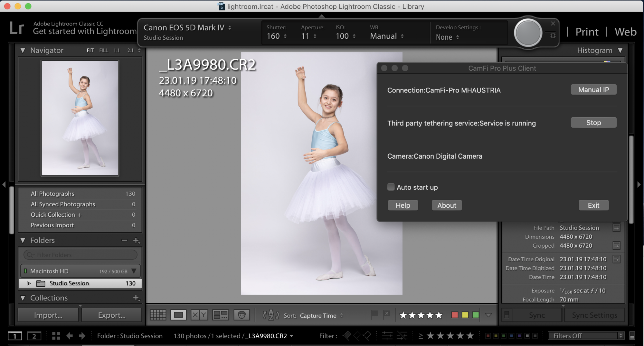Image resolution: width=644 pixels, height=346 pixels.
Task: Open Filters Off dropdown
Action: click(x=586, y=336)
